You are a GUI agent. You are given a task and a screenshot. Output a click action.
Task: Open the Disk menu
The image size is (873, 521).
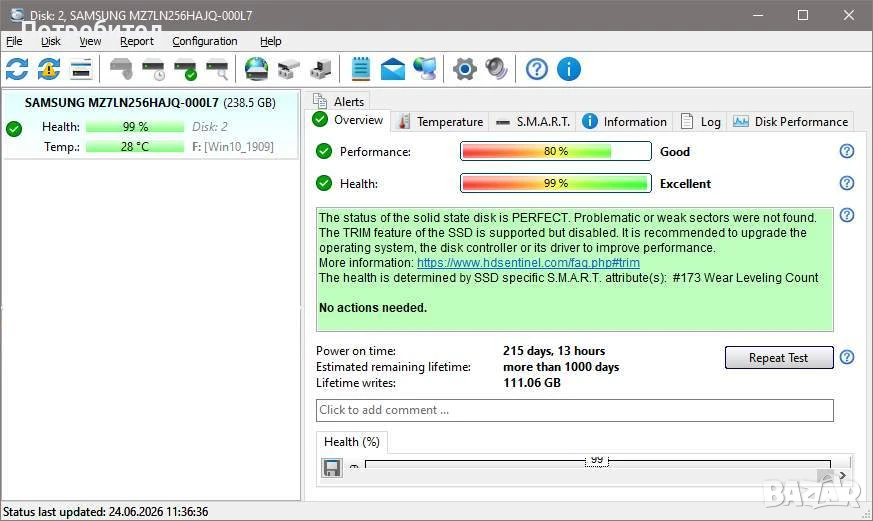point(51,41)
